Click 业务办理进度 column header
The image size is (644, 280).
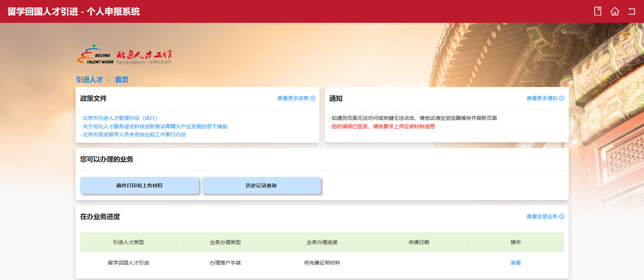pos(322,242)
